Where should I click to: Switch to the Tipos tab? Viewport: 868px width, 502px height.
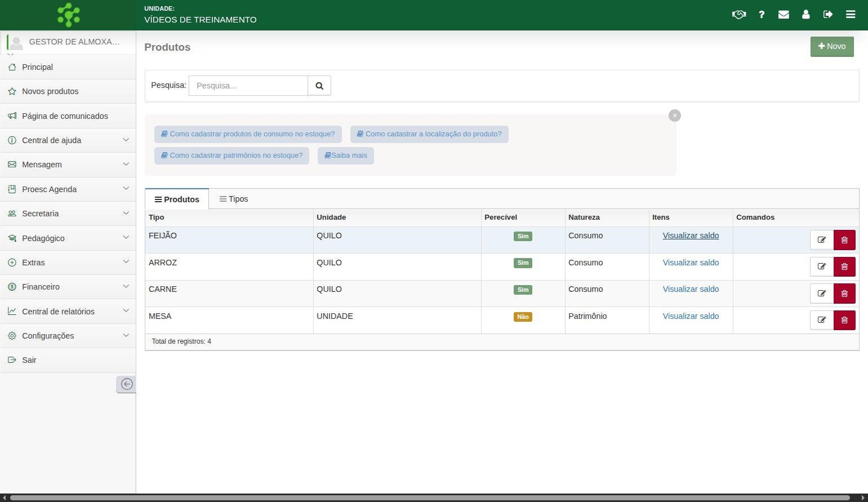(234, 199)
